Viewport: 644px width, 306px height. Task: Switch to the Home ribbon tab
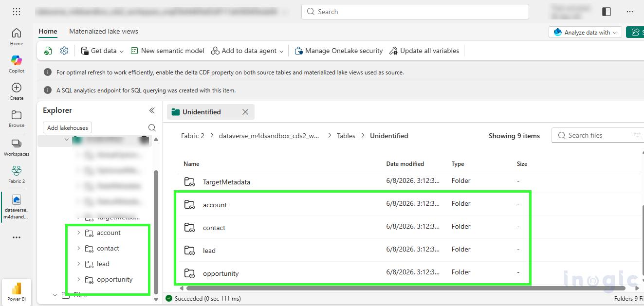click(x=48, y=31)
